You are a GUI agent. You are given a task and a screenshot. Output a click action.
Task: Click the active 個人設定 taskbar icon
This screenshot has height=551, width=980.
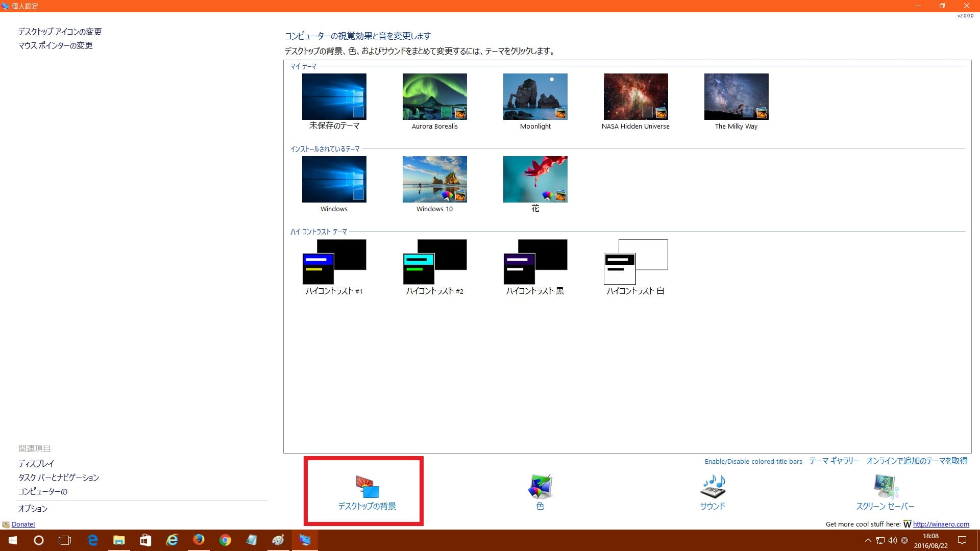[x=305, y=540]
